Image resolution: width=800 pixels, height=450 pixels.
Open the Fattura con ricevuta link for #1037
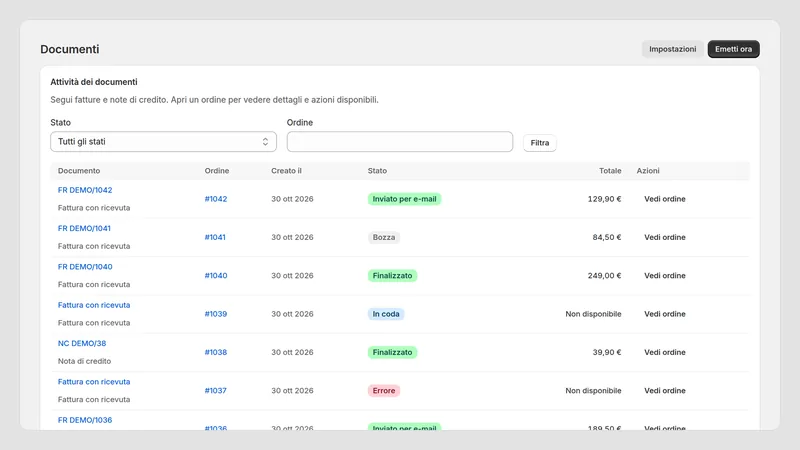tap(94, 381)
